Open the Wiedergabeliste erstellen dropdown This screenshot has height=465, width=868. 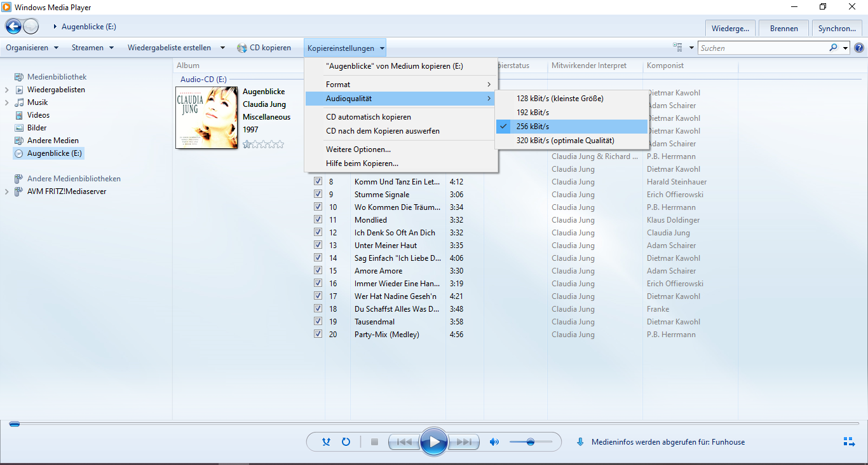[x=177, y=48]
